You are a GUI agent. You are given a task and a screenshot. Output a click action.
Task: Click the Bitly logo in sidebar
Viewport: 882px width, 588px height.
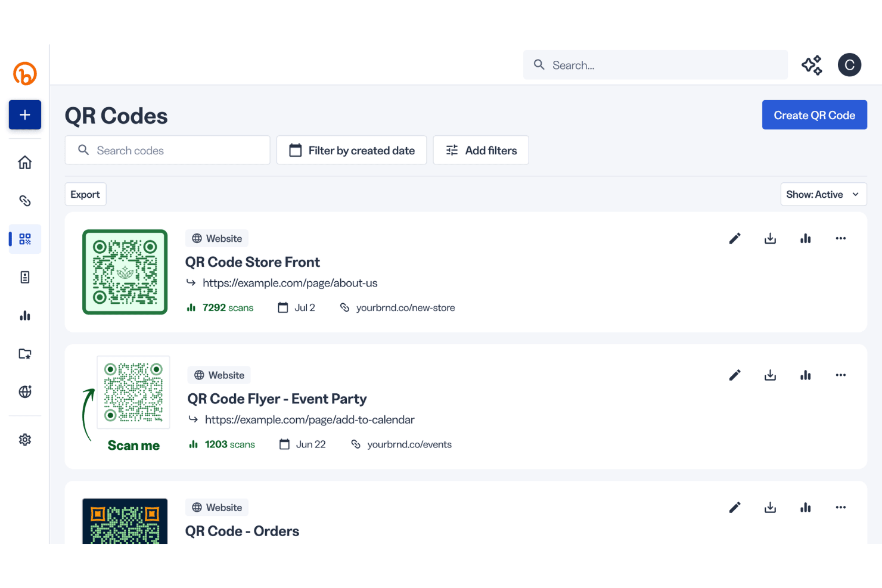(x=25, y=74)
